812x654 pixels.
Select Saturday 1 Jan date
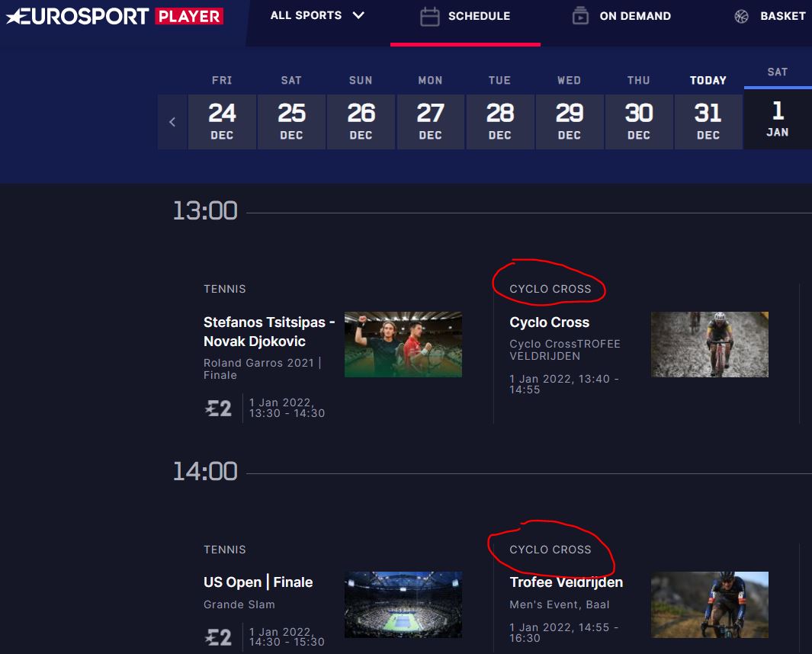pos(777,119)
